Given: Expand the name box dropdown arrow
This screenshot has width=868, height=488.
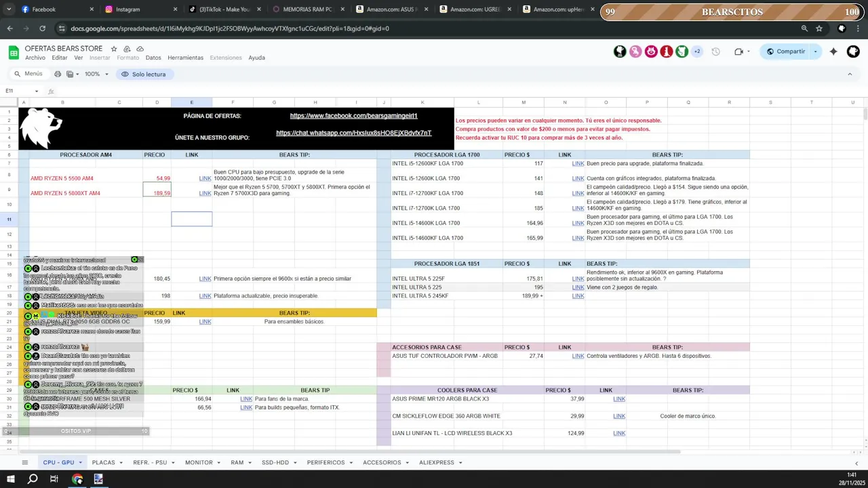Looking at the screenshot, I should pyautogui.click(x=37, y=91).
